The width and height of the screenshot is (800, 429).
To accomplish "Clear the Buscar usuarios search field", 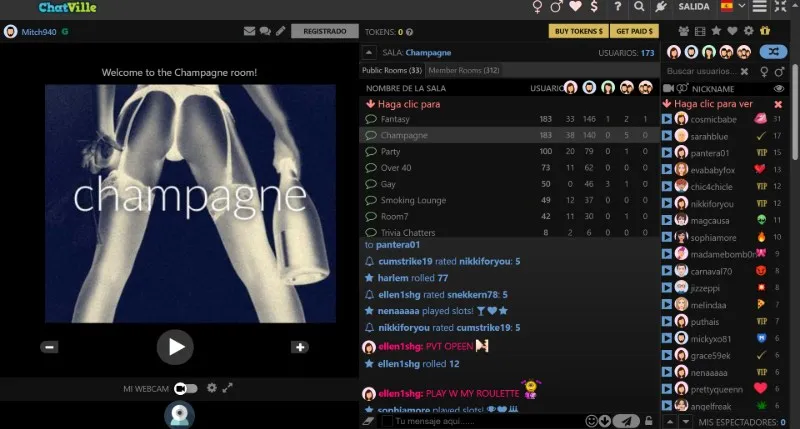I will pos(744,71).
